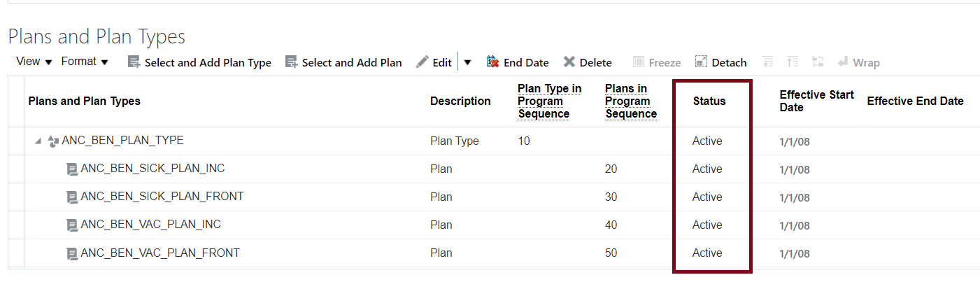This screenshot has height=289, width=980.
Task: Open the dropdown arrow beside Edit
Action: [467, 62]
